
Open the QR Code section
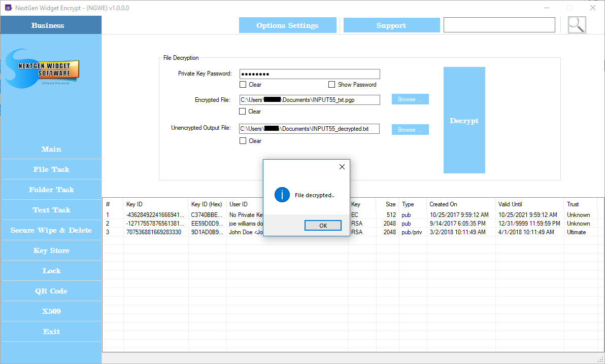(x=51, y=291)
